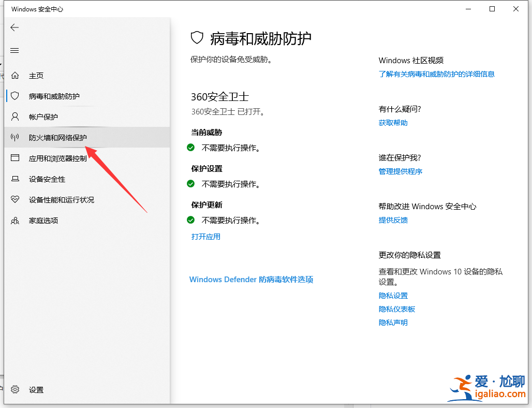Open the 家庭选项 family icon
The width and height of the screenshot is (532, 408).
tap(14, 220)
